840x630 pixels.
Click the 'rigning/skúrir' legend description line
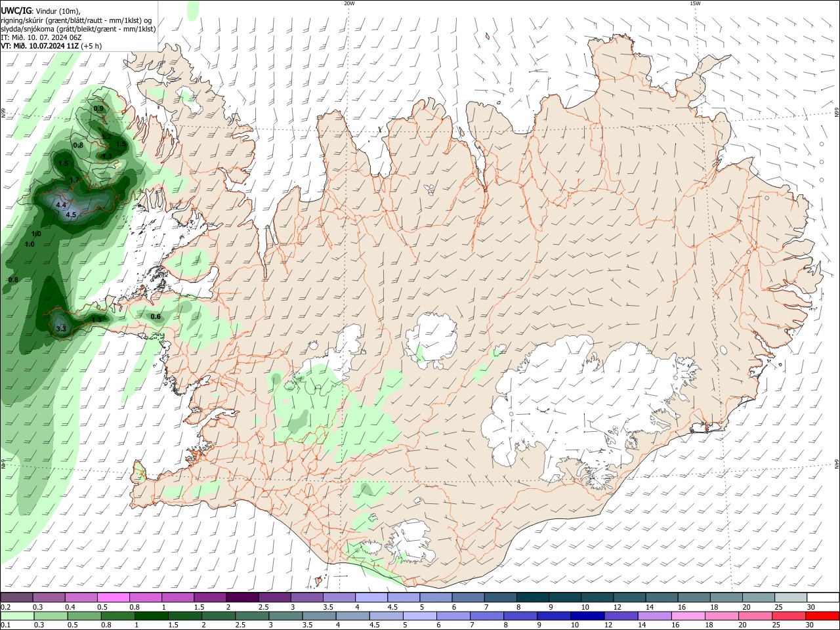click(76, 20)
